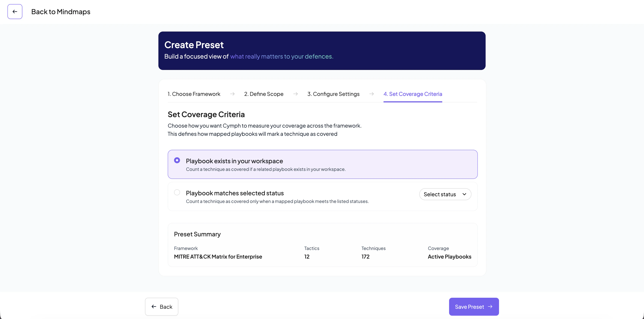The image size is (644, 319).
Task: Click 'Count a technique as covered if a related playbook' description
Action: point(266,169)
